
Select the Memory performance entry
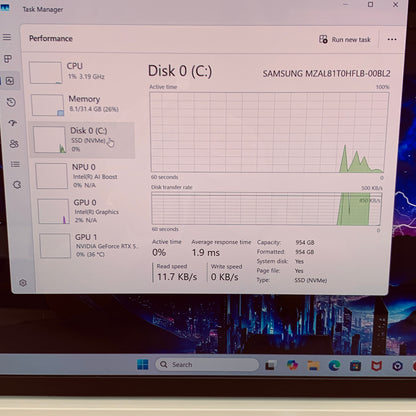click(82, 104)
